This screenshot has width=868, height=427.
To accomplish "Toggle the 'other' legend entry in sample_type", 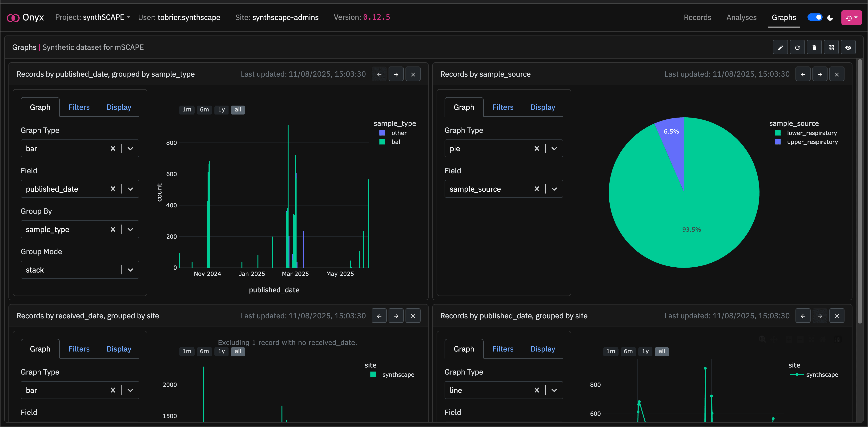I will tap(399, 133).
